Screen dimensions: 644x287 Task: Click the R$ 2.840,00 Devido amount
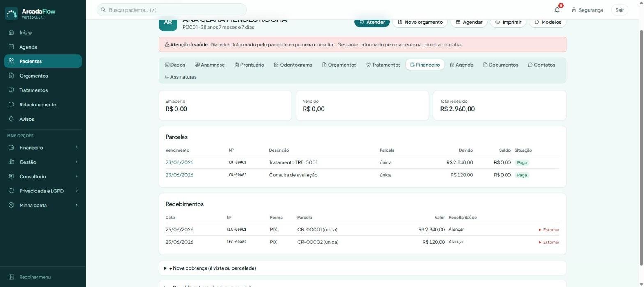pyautogui.click(x=460, y=162)
